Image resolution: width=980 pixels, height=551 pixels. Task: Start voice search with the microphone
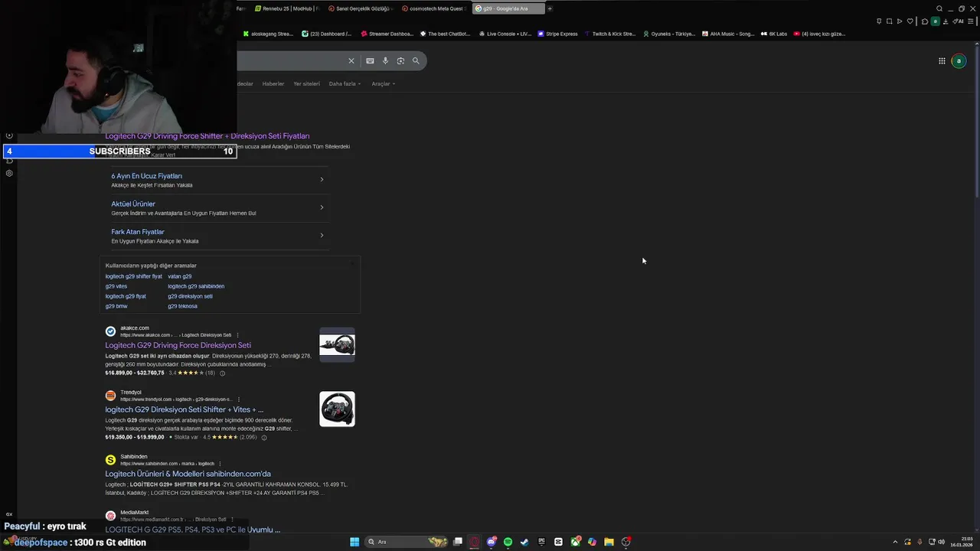pyautogui.click(x=385, y=60)
